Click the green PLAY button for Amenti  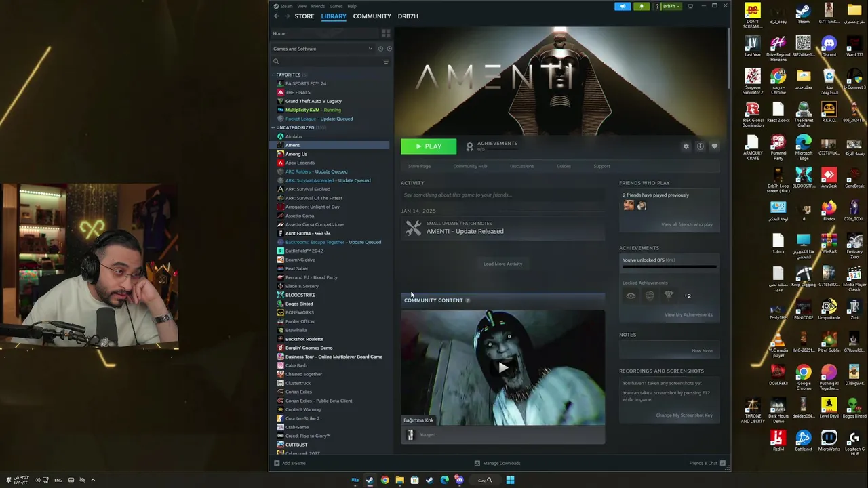pyautogui.click(x=429, y=146)
